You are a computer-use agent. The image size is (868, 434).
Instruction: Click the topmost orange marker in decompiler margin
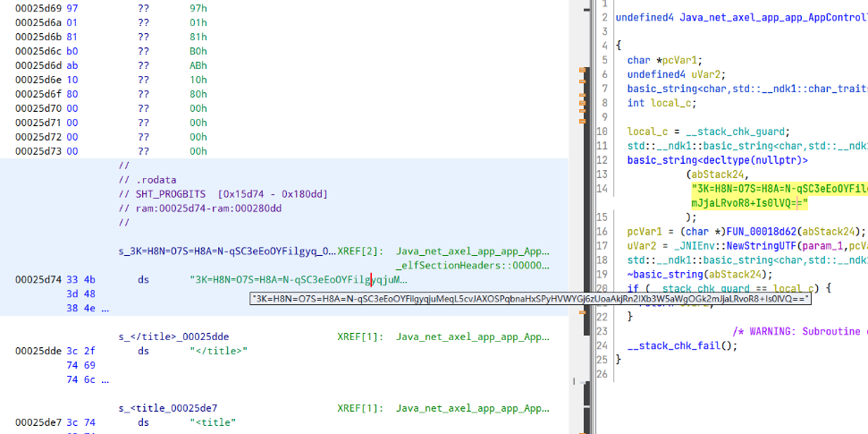pyautogui.click(x=581, y=70)
